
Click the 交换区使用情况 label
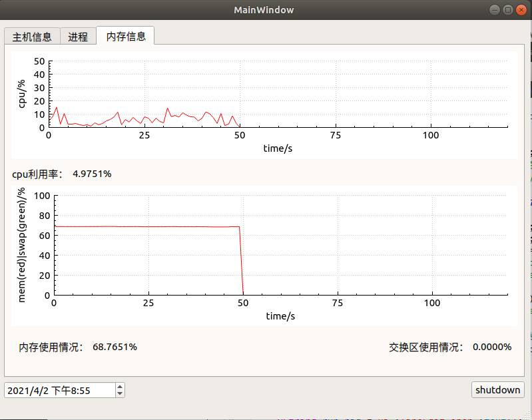[426, 347]
